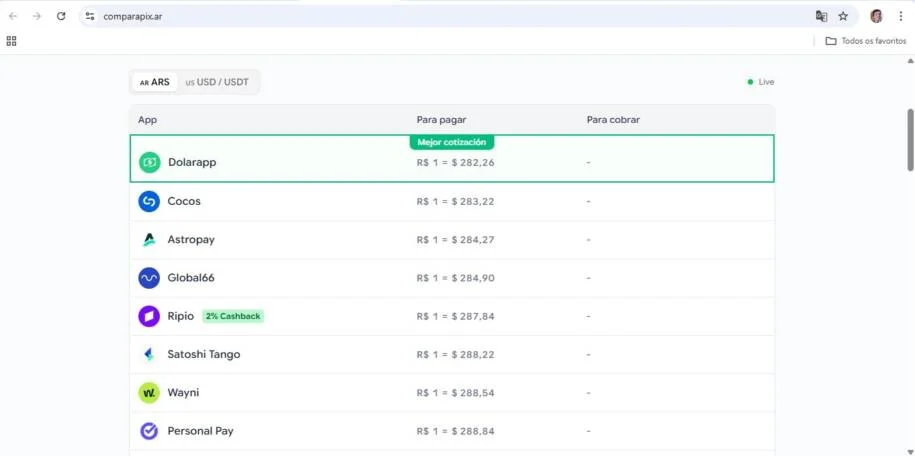Click the Cocos app icon

[149, 201]
